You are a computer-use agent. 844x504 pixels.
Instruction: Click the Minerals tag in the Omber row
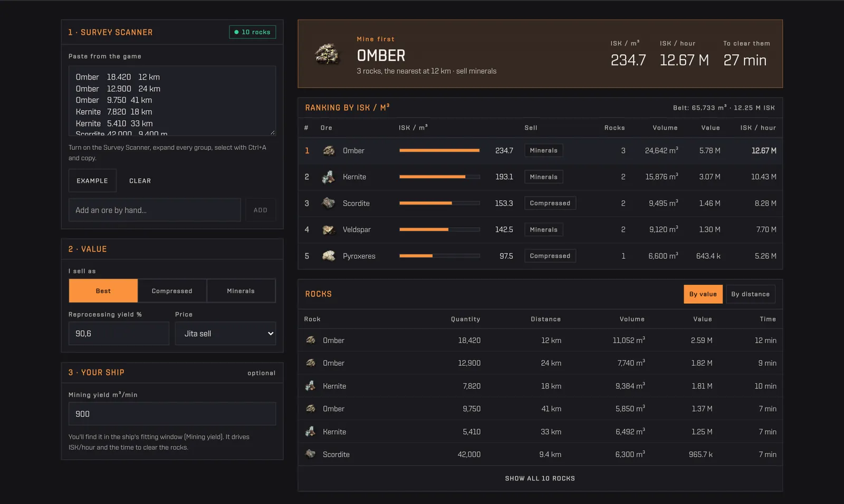(x=544, y=151)
